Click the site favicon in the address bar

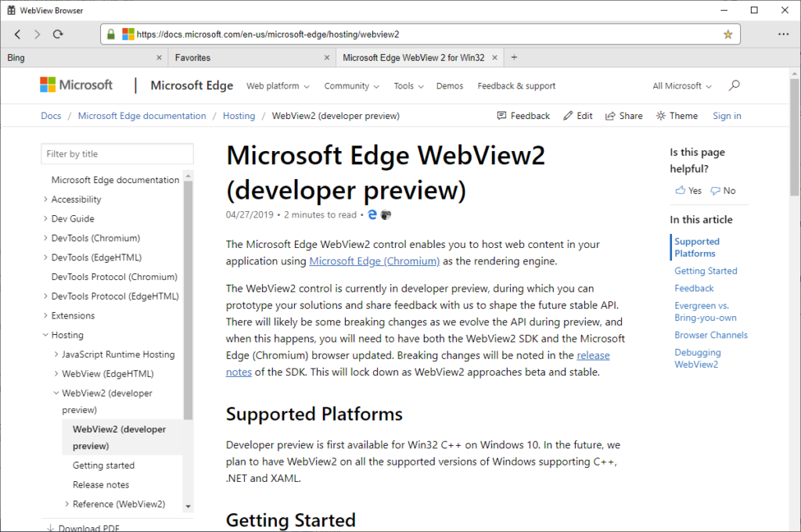[x=128, y=34]
